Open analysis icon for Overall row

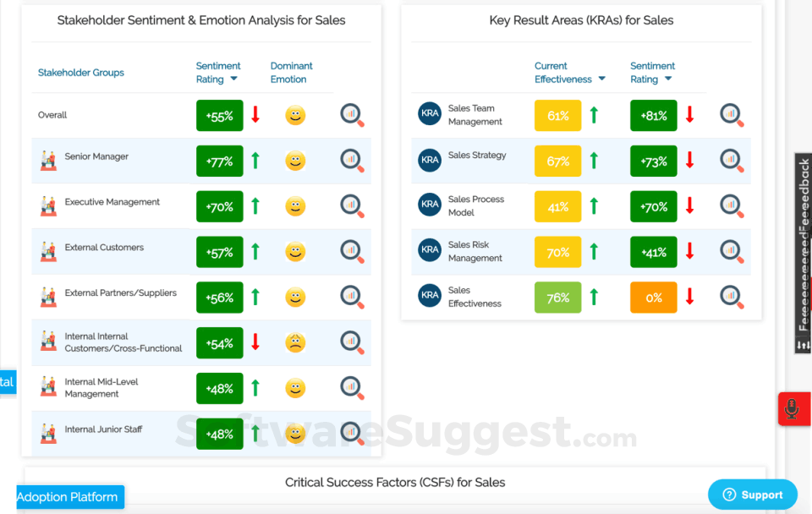point(352,115)
